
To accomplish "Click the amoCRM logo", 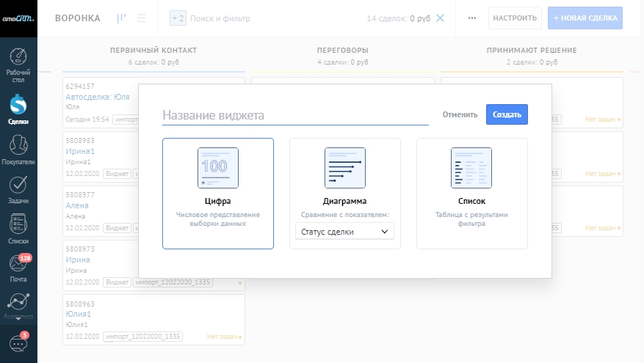I will point(18,18).
